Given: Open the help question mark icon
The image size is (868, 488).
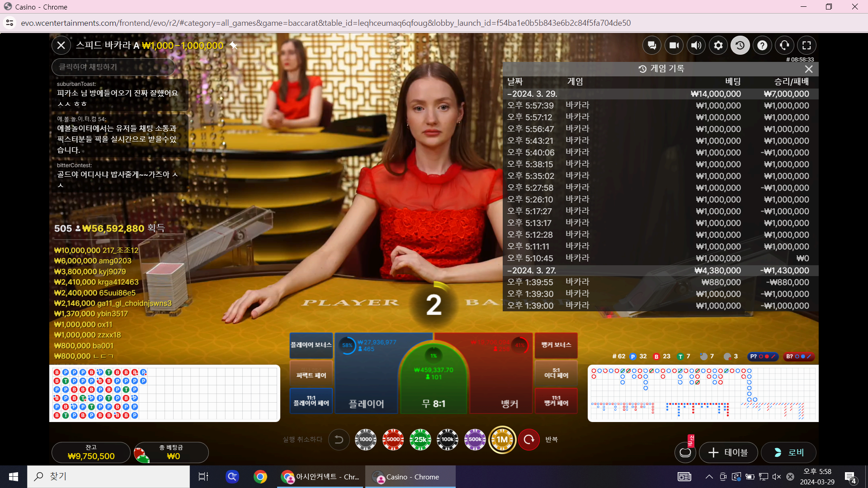Looking at the screenshot, I should (762, 45).
